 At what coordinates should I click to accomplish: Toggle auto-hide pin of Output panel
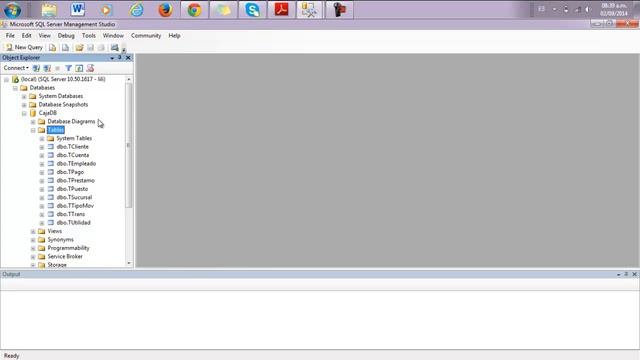[x=626, y=274]
